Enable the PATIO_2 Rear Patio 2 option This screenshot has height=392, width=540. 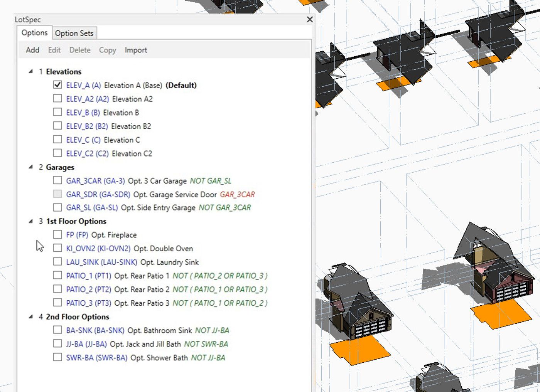pos(58,289)
